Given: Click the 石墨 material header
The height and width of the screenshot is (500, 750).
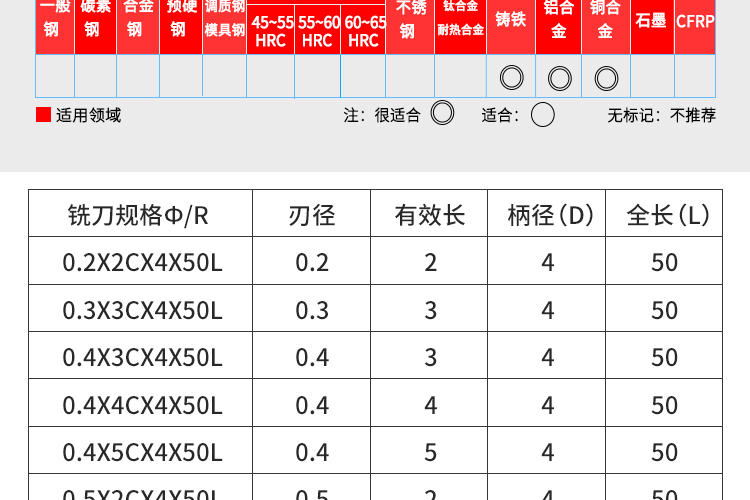Looking at the screenshot, I should [x=652, y=21].
